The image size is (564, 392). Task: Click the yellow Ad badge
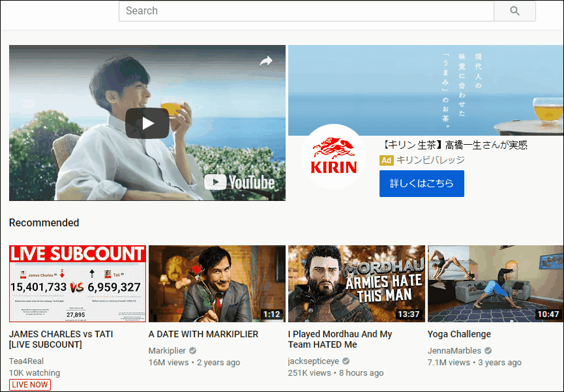[x=386, y=160]
